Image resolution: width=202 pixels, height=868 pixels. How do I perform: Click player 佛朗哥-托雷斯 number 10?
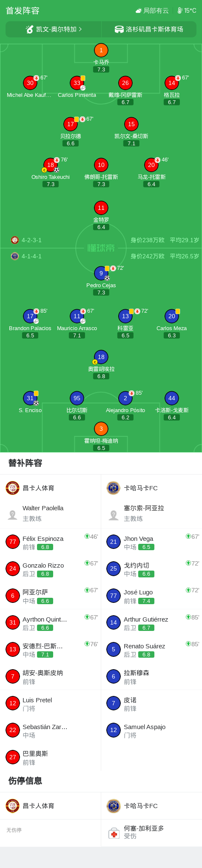pos(101,165)
